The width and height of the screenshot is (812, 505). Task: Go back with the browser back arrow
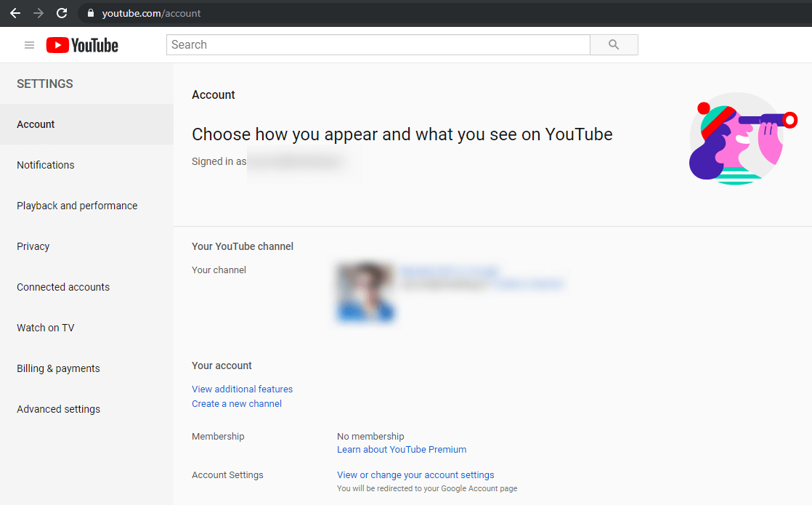pyautogui.click(x=15, y=13)
